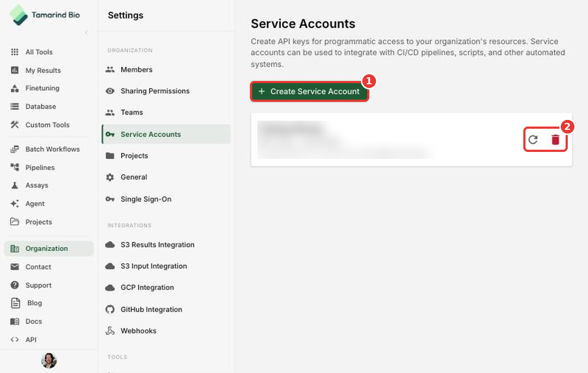The image size is (588, 373).
Task: Open the Webhooks icon item
Action: (110, 331)
